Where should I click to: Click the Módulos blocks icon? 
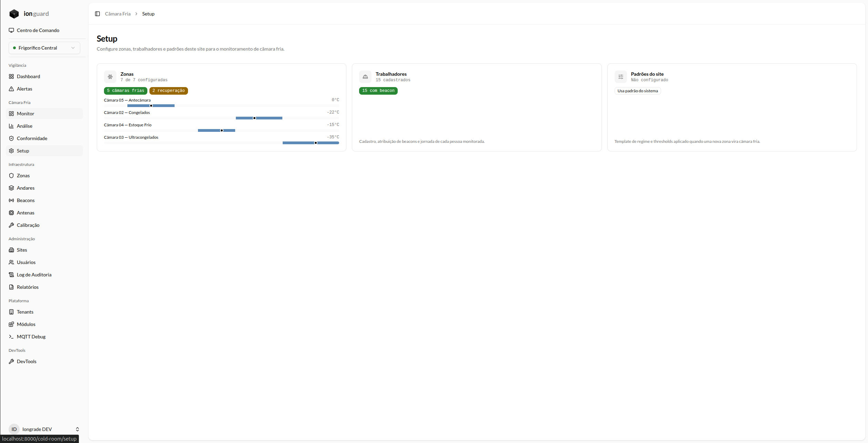tap(11, 324)
